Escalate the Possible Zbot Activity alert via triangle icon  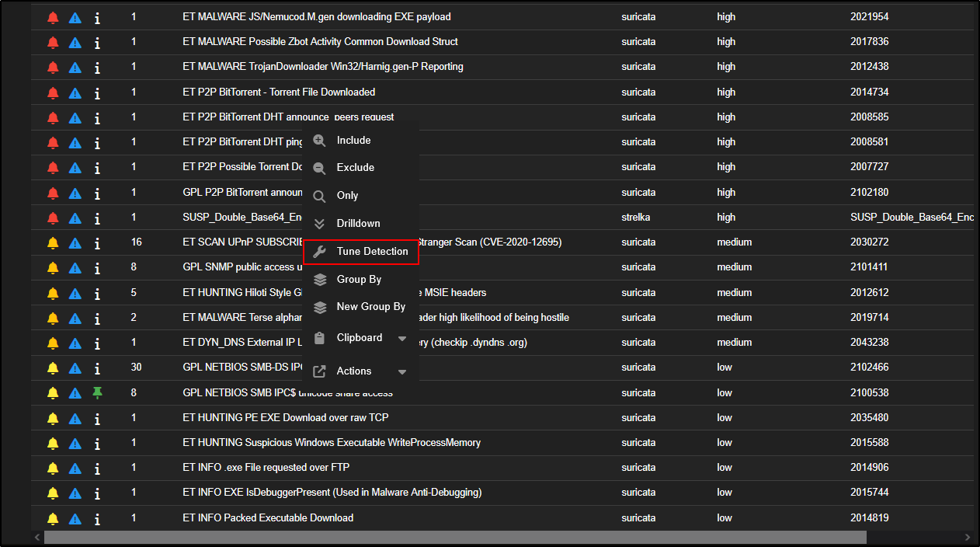[75, 42]
